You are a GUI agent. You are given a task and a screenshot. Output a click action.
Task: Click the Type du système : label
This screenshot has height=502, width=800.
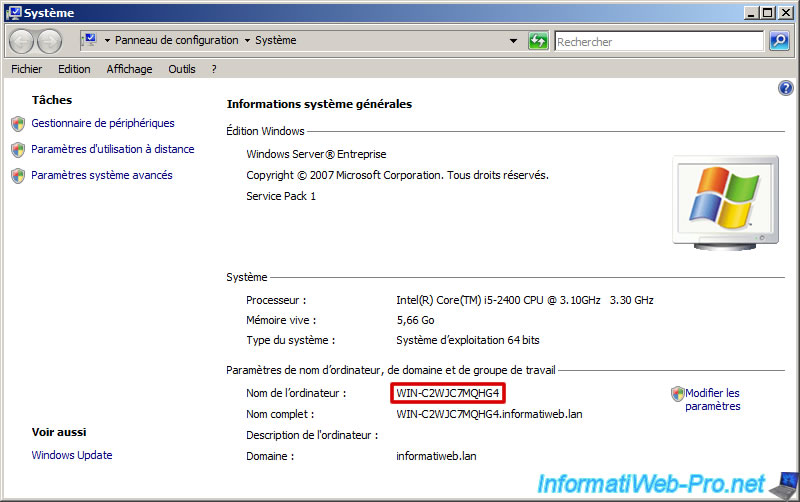tap(290, 340)
